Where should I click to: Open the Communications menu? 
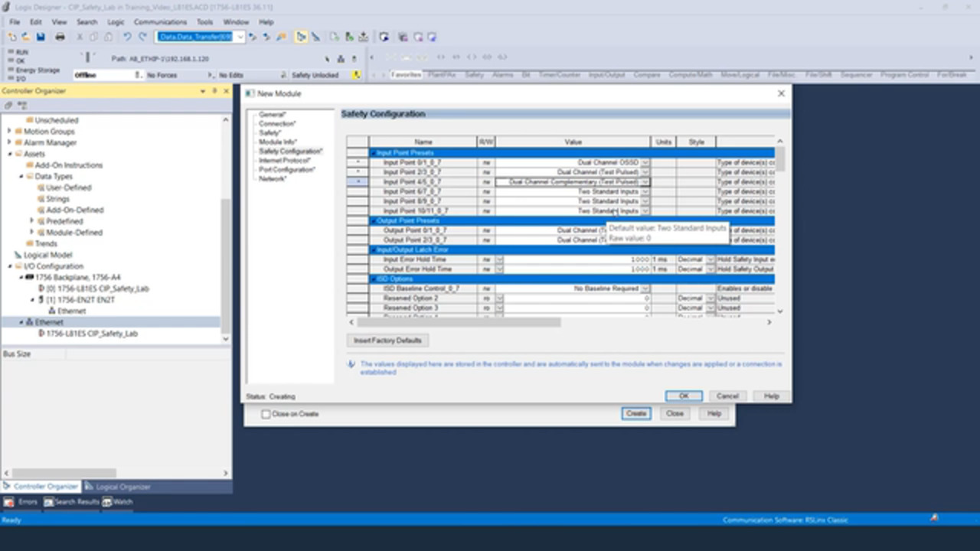(160, 21)
